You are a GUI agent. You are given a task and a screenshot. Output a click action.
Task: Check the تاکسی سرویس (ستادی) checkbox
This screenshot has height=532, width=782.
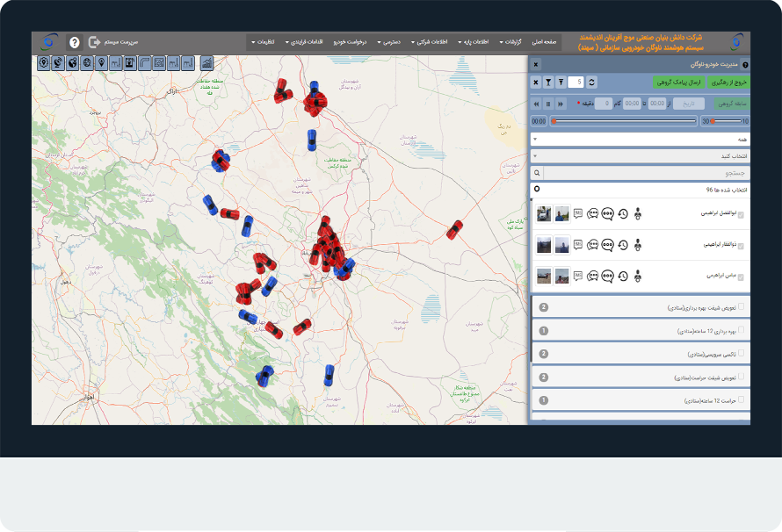(x=741, y=353)
